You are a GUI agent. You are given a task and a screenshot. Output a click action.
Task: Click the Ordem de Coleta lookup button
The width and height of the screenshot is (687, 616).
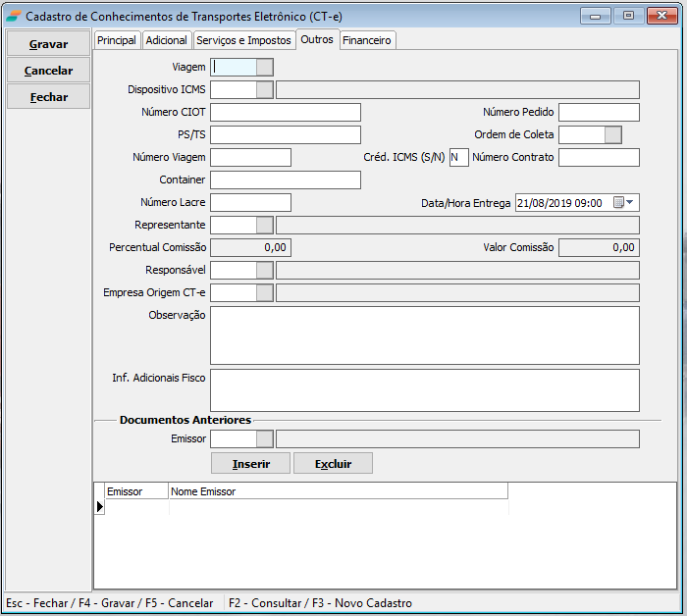613,135
